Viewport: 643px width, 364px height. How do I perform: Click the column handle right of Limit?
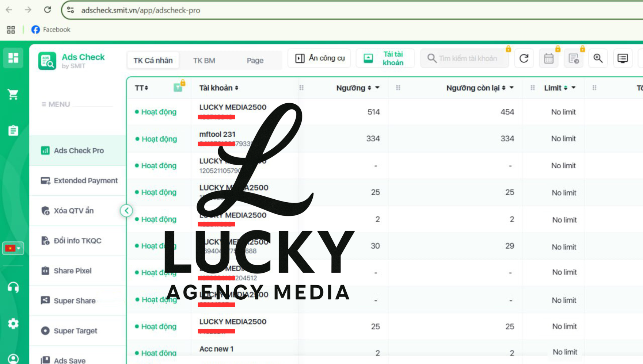(x=594, y=88)
